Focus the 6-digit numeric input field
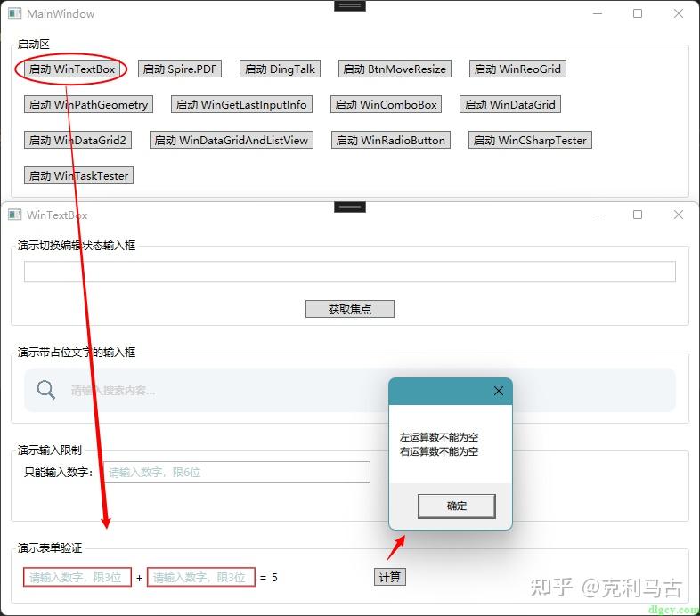 click(x=237, y=473)
